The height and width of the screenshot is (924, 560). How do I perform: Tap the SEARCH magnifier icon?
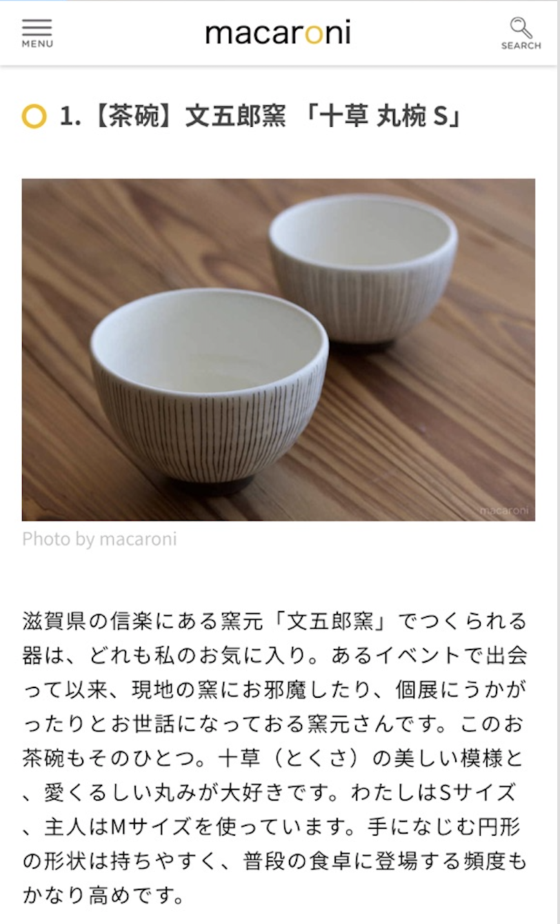coord(521,28)
